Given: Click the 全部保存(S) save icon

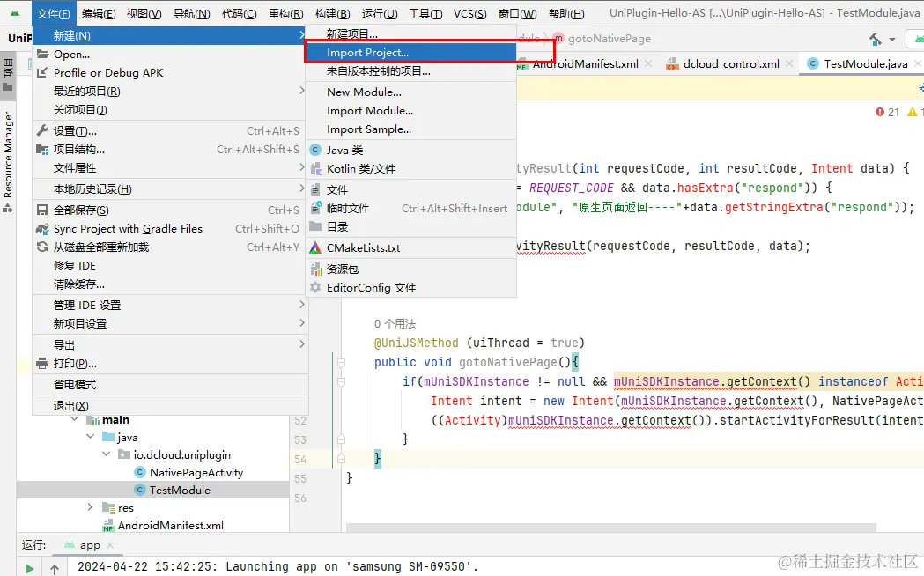Looking at the screenshot, I should [x=42, y=210].
